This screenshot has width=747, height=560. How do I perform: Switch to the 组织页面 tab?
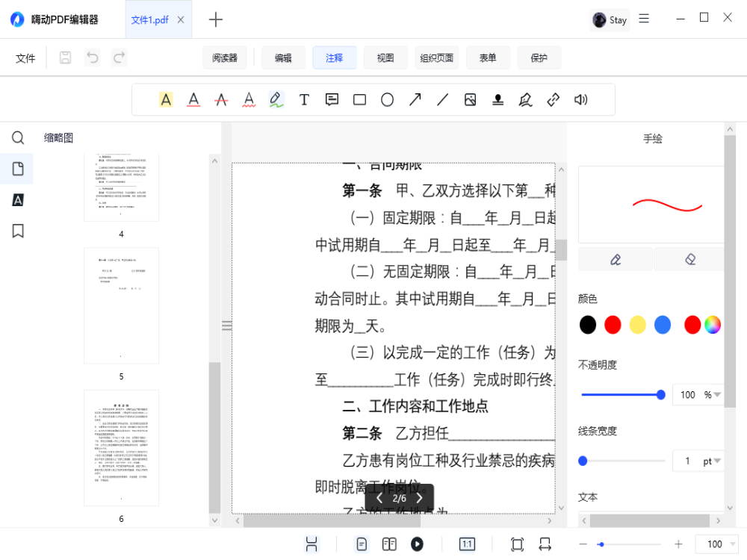[x=436, y=57]
